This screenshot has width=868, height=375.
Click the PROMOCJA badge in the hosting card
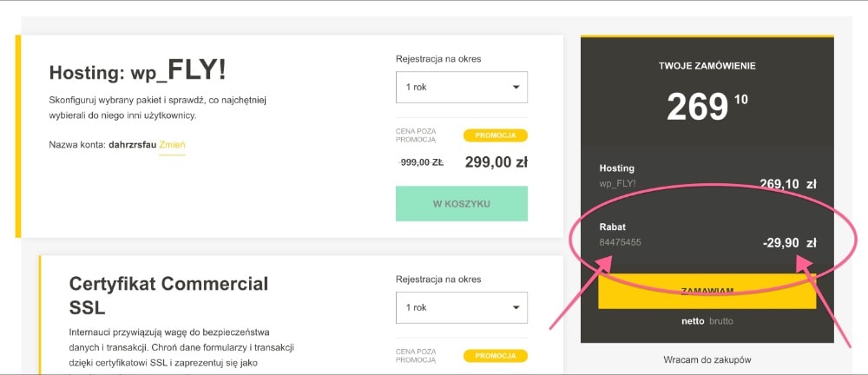[x=495, y=135]
